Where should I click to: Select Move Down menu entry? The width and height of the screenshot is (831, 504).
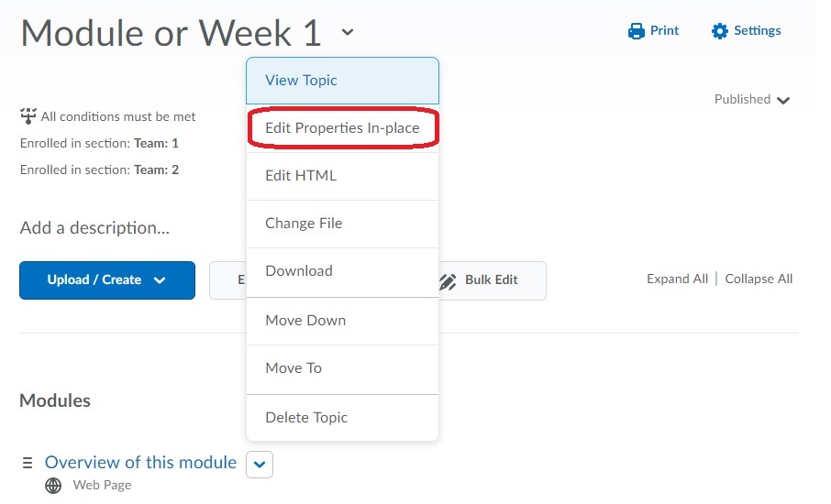pos(342,321)
